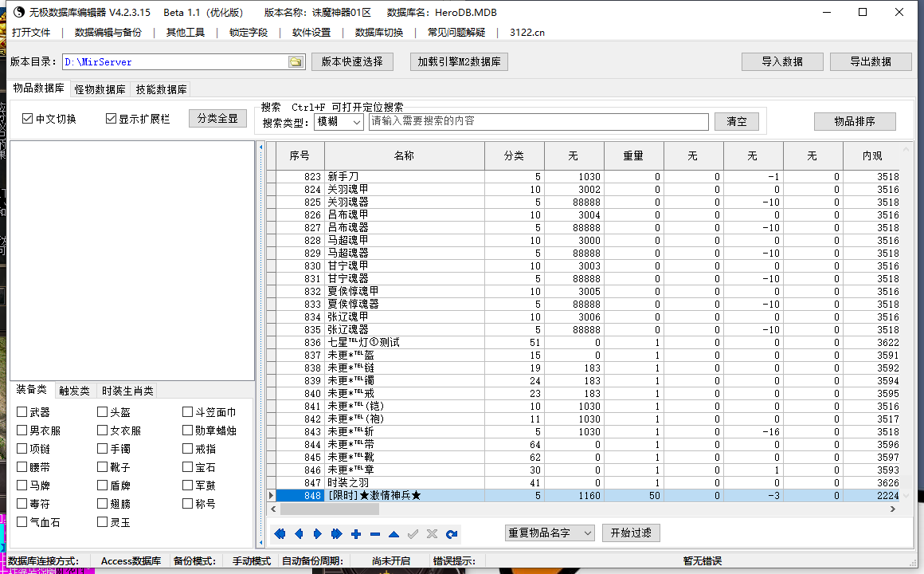Edit record with up triangle icon

pos(393,534)
